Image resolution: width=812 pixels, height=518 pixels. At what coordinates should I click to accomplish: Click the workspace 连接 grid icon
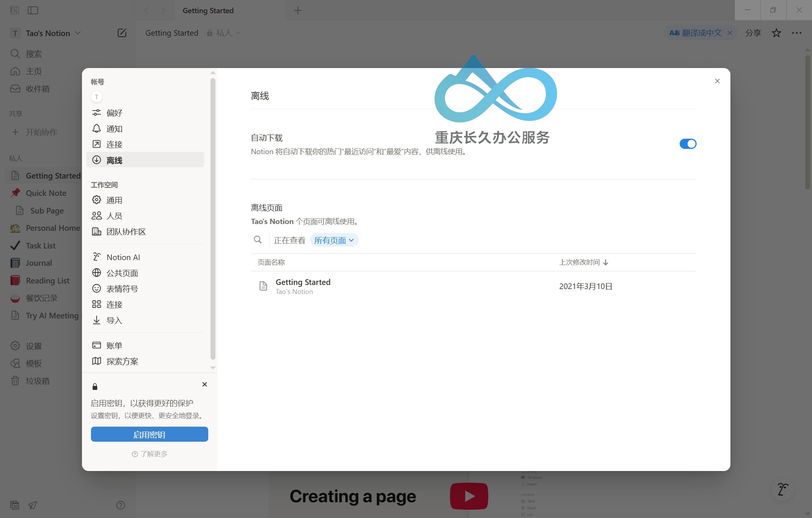tap(97, 304)
